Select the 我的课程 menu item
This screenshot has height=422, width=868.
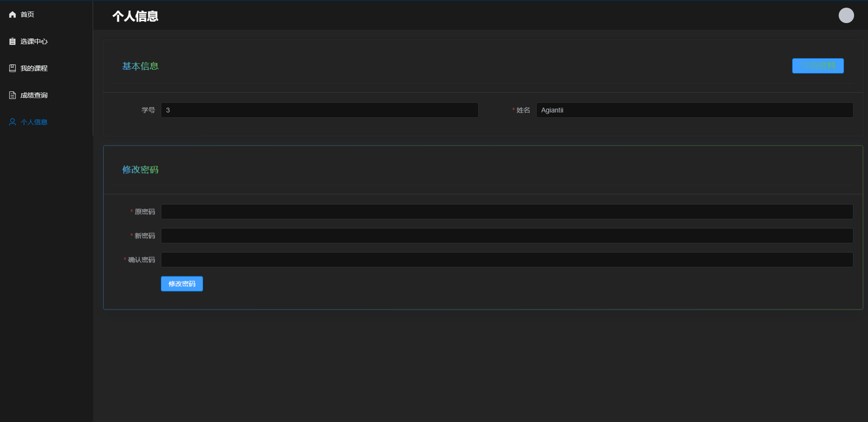34,68
